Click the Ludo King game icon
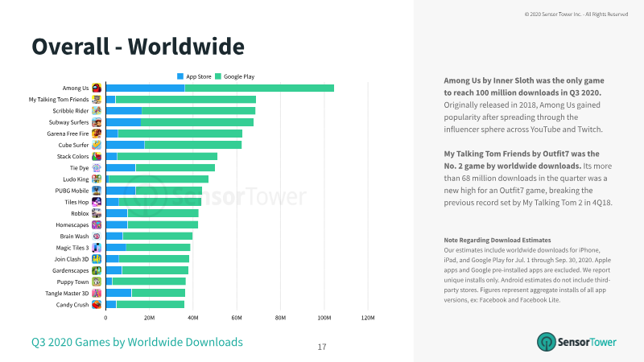644x362 pixels. pyautogui.click(x=97, y=179)
